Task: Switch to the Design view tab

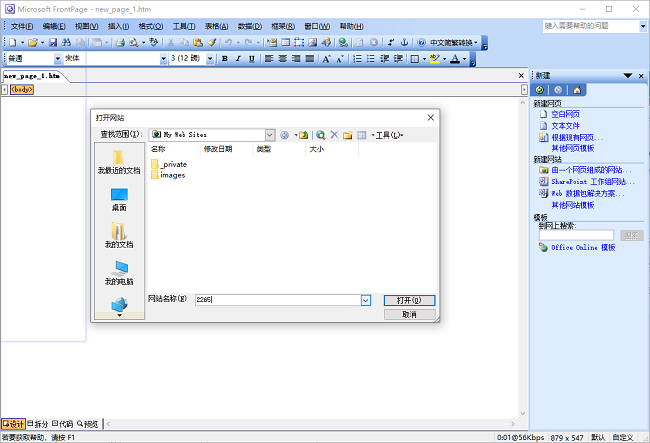Action: coord(13,423)
